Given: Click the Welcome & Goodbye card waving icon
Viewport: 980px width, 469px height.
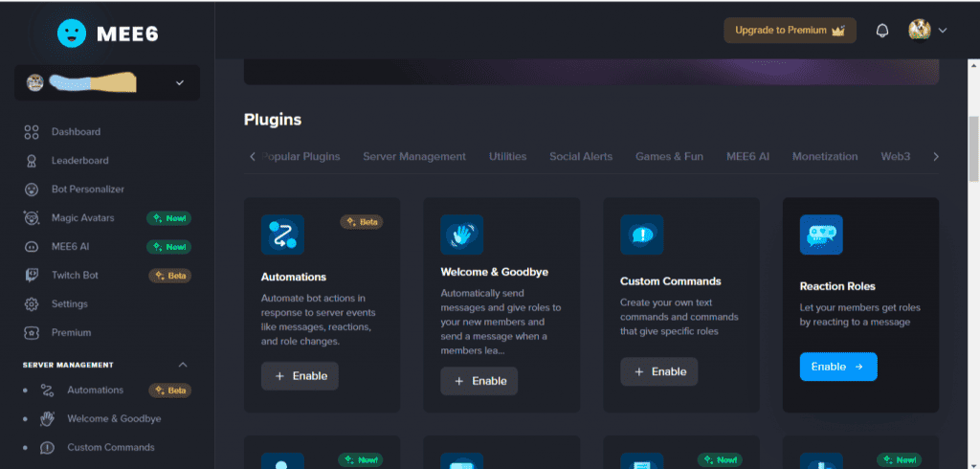Looking at the screenshot, I should click(462, 234).
